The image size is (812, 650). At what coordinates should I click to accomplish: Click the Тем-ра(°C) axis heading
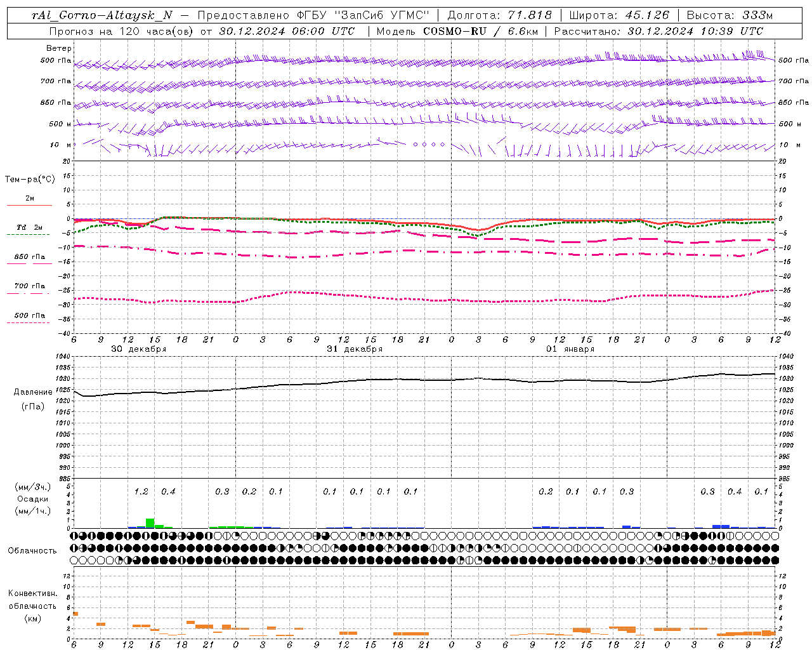pyautogui.click(x=30, y=180)
